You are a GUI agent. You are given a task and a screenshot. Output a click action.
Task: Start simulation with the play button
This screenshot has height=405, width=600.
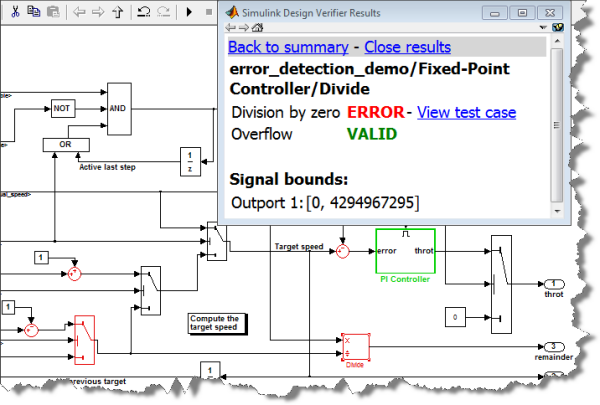[x=190, y=13]
